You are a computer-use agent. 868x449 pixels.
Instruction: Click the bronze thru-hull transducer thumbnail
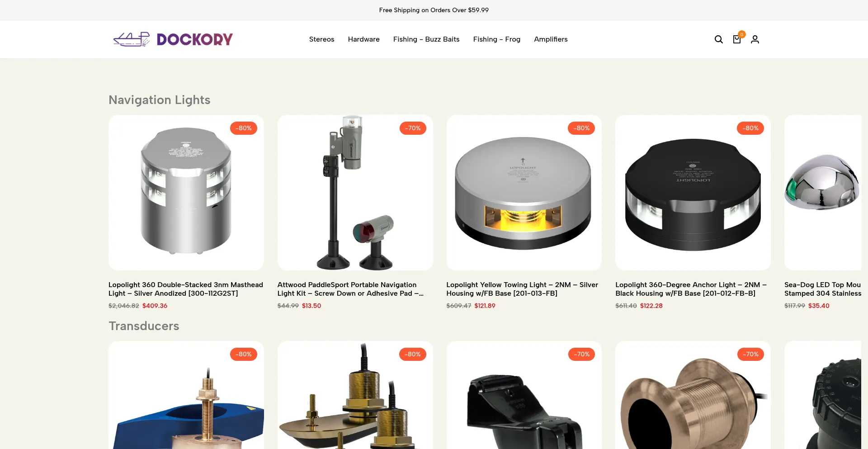click(x=693, y=395)
